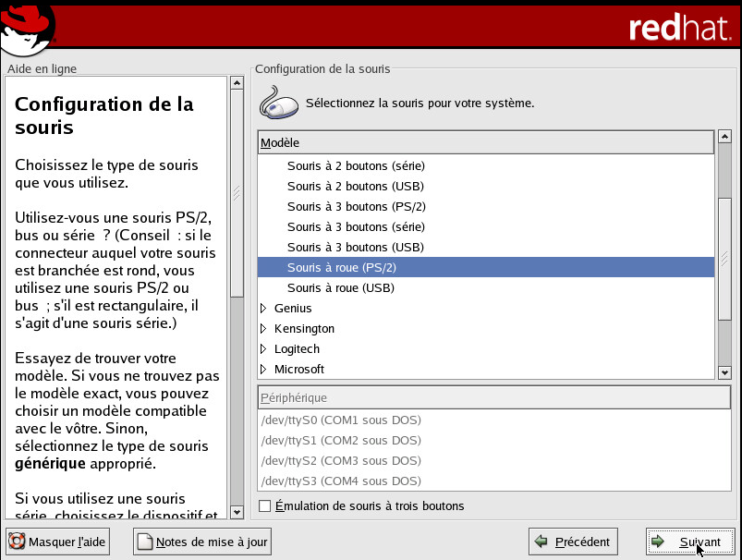Select /dev/ttyS0 (COM1 sous DOS) device
Image resolution: width=742 pixels, height=560 pixels.
[341, 420]
